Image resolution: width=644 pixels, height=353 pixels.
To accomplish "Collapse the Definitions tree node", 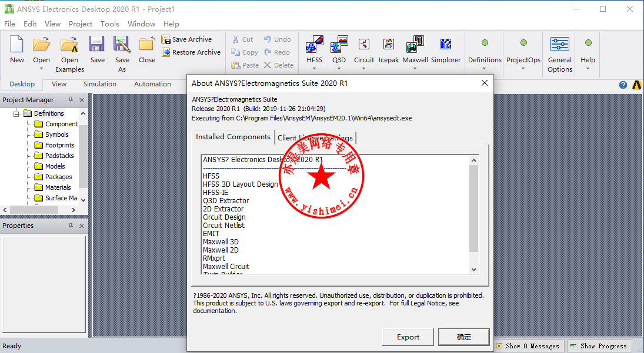I will (16, 113).
